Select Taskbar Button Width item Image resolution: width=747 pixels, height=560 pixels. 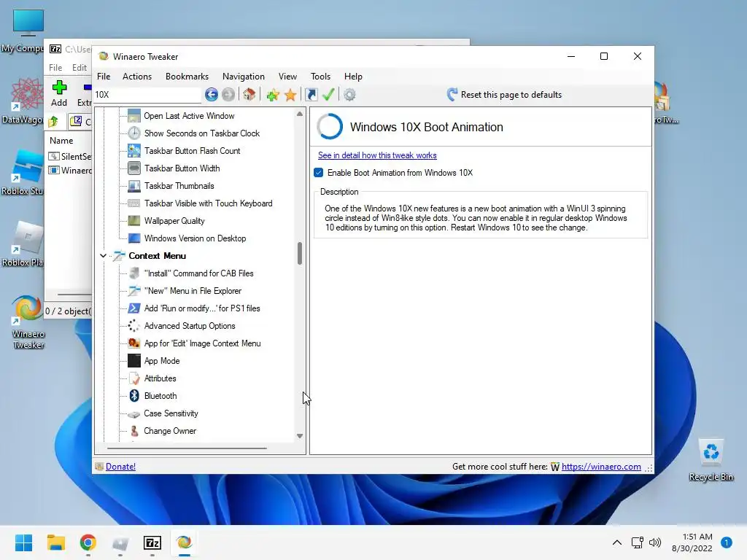[182, 168]
